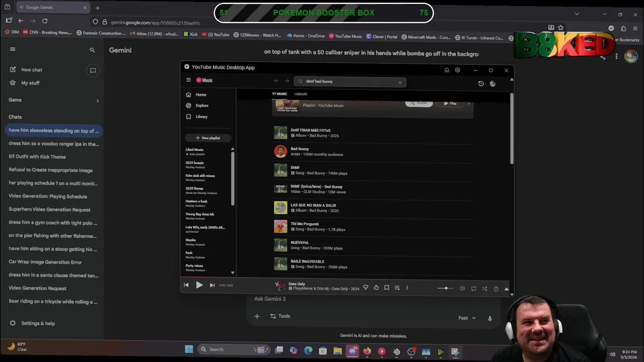The width and height of the screenshot is (644, 362).
Task: Reload the Gemini page in browser
Action: (x=45, y=21)
